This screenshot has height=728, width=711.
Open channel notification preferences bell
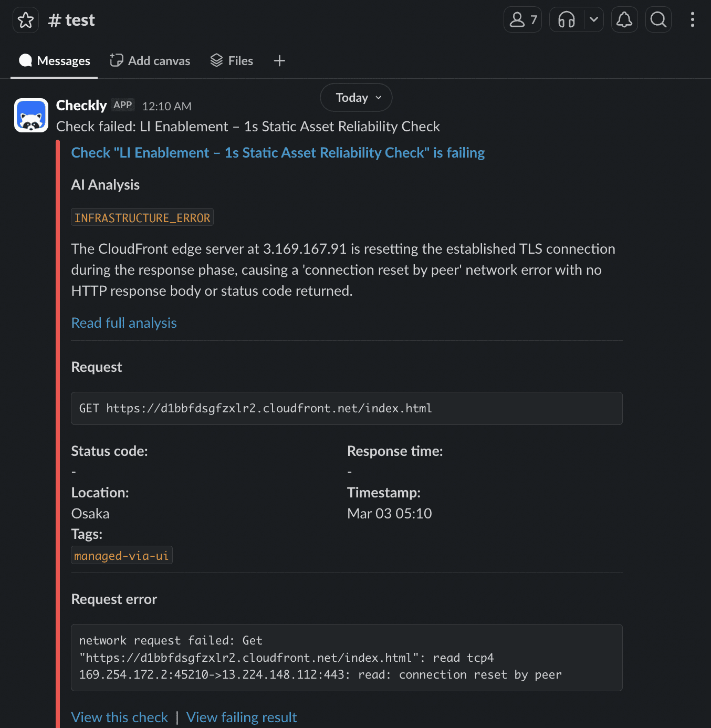[624, 19]
